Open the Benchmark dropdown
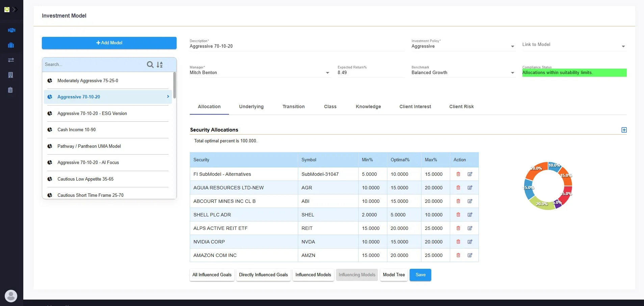The width and height of the screenshot is (644, 306). pyautogui.click(x=512, y=73)
